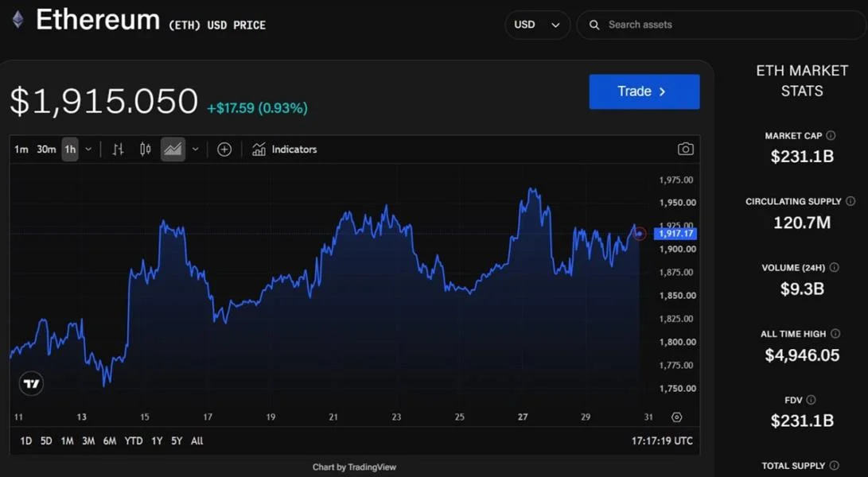Screen dimensions: 868x477
Task: Click the info icon beside FDV
Action: (x=811, y=400)
